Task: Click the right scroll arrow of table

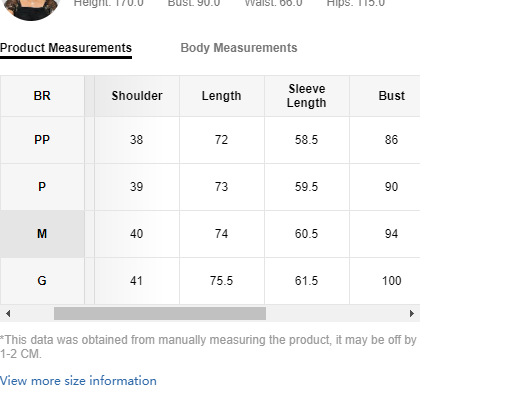Action: [412, 314]
